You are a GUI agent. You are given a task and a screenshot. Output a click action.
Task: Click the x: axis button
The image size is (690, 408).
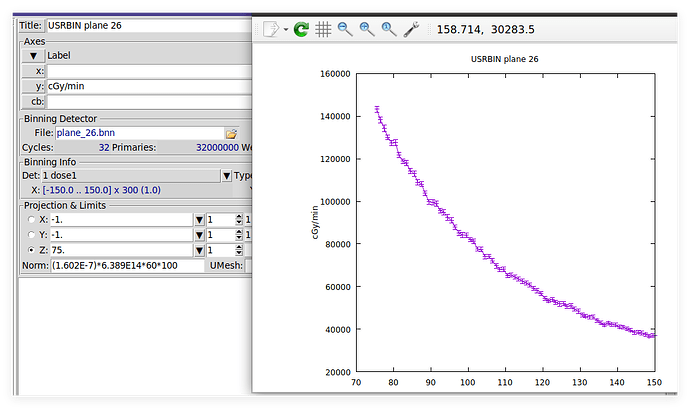tap(33, 71)
